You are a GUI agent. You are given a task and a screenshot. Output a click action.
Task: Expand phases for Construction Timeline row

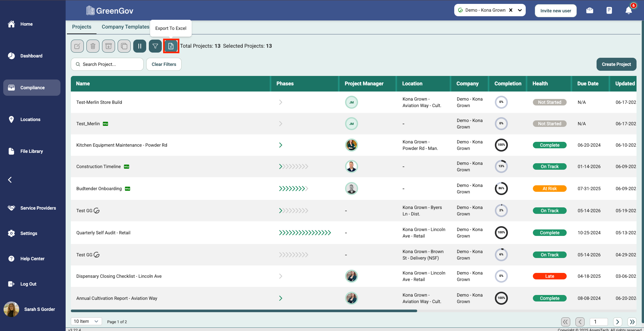[x=293, y=166]
